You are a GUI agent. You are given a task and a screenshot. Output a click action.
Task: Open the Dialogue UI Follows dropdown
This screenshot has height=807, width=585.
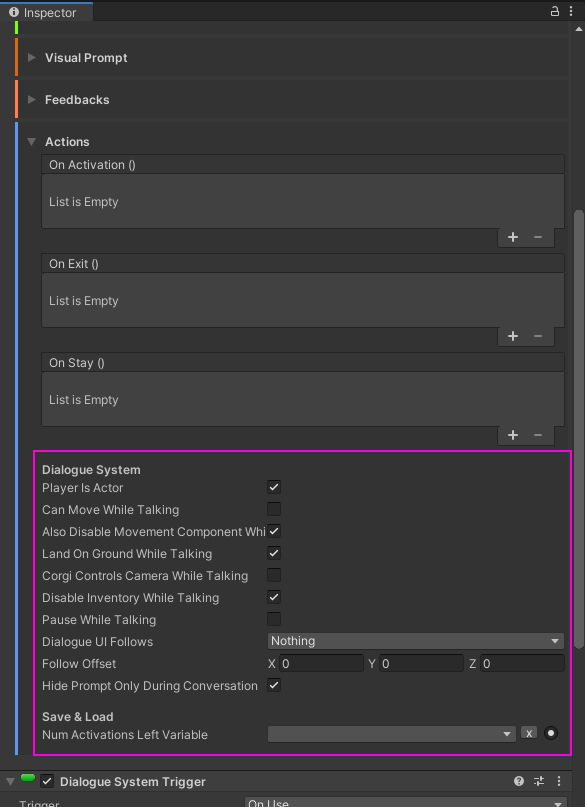pyautogui.click(x=416, y=641)
